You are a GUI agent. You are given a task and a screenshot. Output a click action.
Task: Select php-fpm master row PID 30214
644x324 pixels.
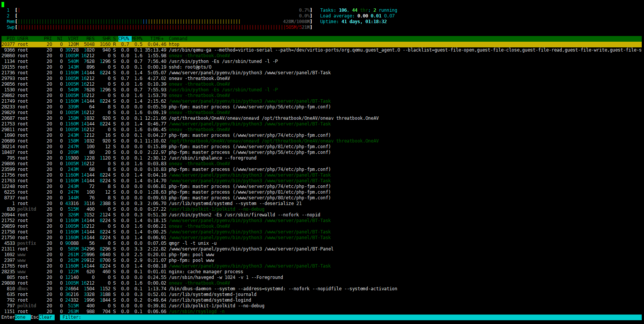click(321, 147)
